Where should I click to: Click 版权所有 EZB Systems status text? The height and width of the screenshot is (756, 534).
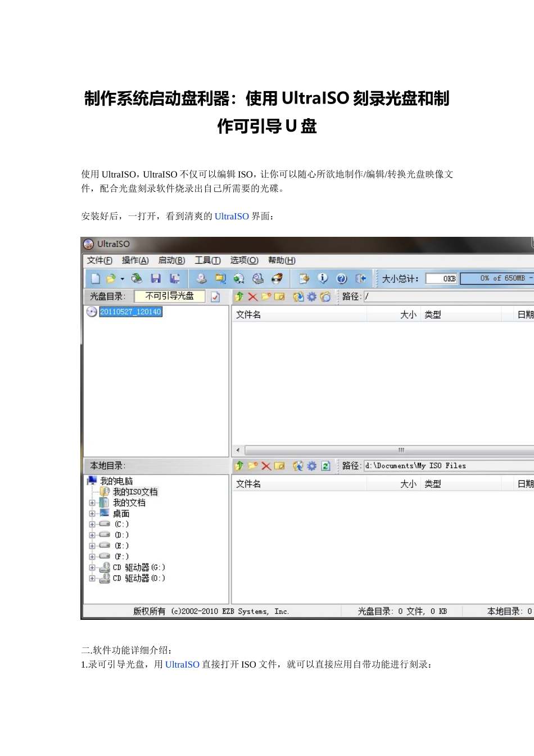[x=211, y=611]
